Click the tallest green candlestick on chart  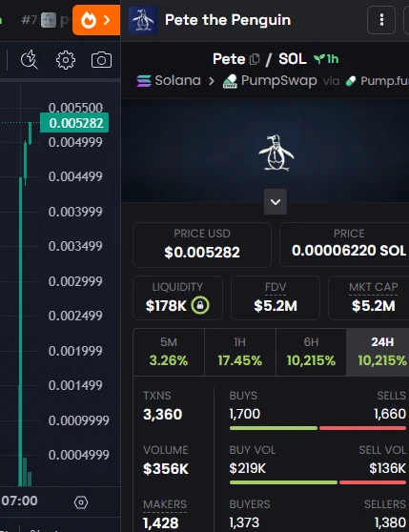point(21,332)
